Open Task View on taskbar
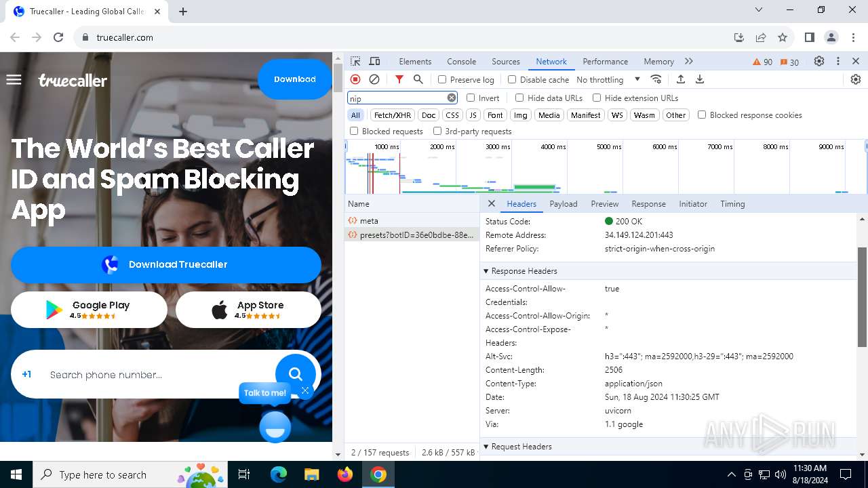The image size is (868, 488). (x=245, y=474)
